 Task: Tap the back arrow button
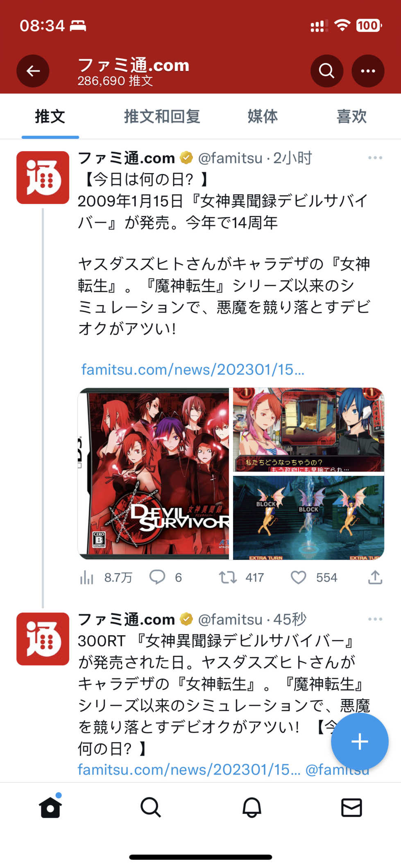tap(33, 71)
